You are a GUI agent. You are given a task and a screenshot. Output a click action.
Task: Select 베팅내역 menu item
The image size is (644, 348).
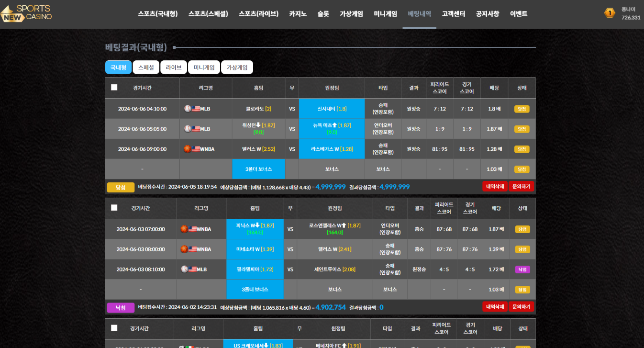(x=419, y=14)
